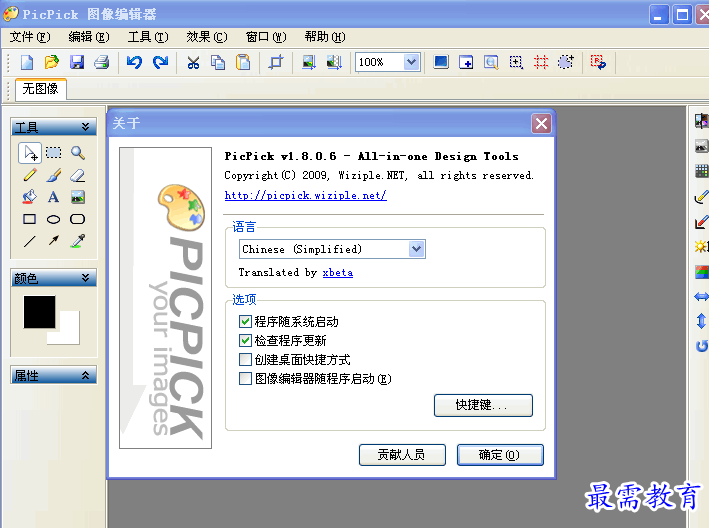Screen dimensions: 709x528
Task: Click the Save floppy disk icon
Action: tap(77, 62)
